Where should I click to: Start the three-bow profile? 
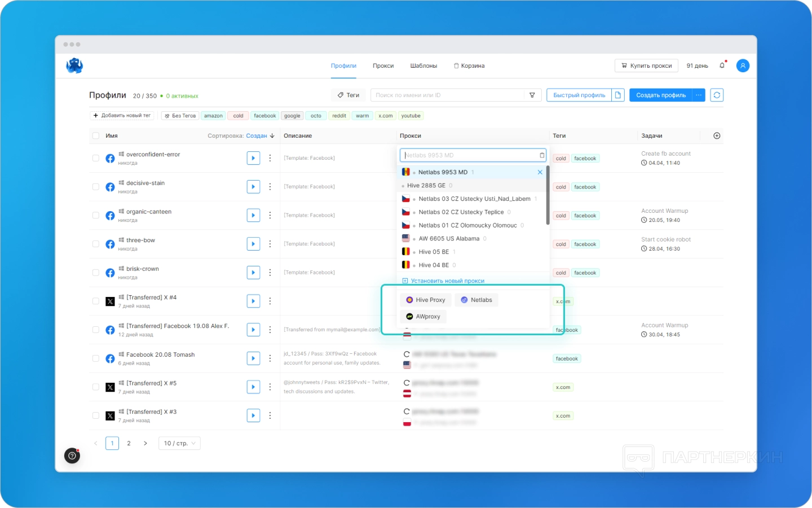click(253, 244)
